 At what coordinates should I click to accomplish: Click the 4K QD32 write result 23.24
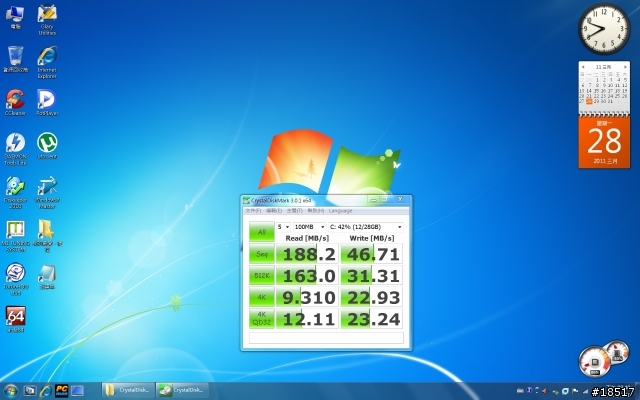(371, 318)
